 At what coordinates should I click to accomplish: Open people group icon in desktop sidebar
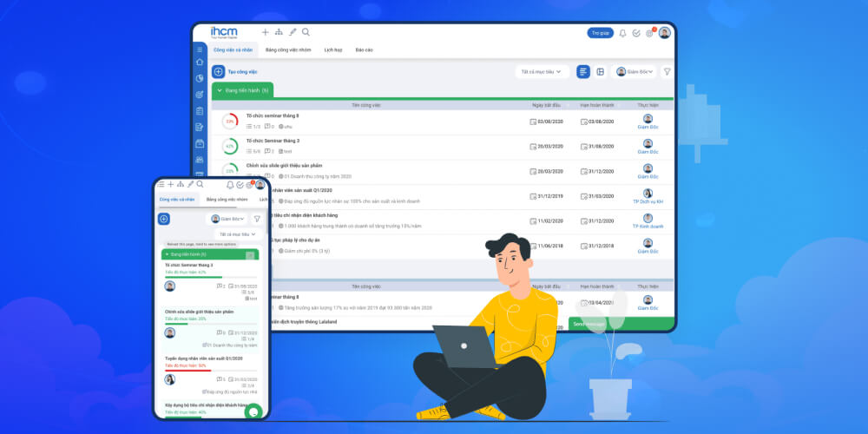(x=200, y=160)
